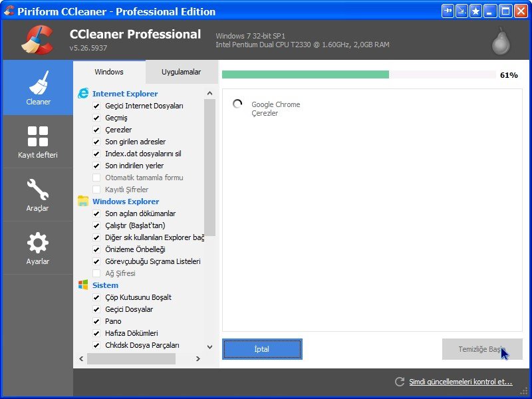Click the Google Chrome Çerezler status text
This screenshot has width=532, height=399.
point(275,108)
